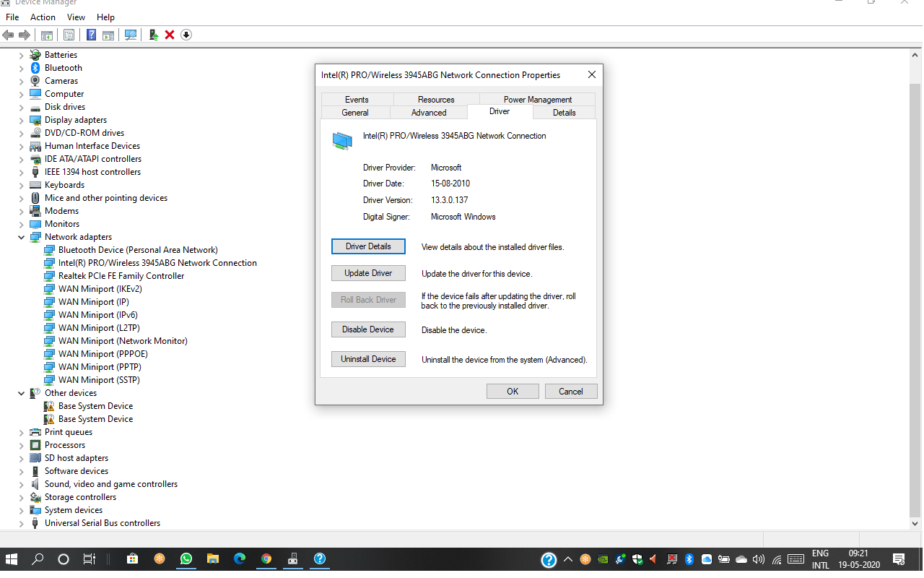Open Microsoft Edge from the taskbar
The height and width of the screenshot is (578, 924).
[x=240, y=558]
